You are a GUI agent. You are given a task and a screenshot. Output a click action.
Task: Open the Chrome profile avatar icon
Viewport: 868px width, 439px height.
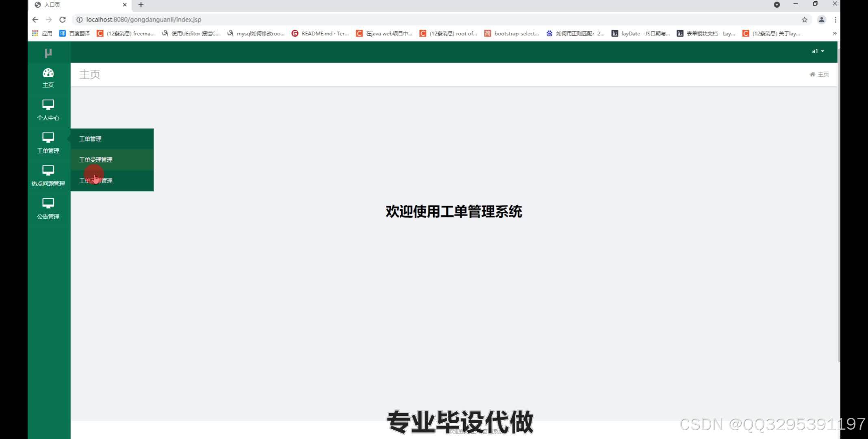[822, 20]
